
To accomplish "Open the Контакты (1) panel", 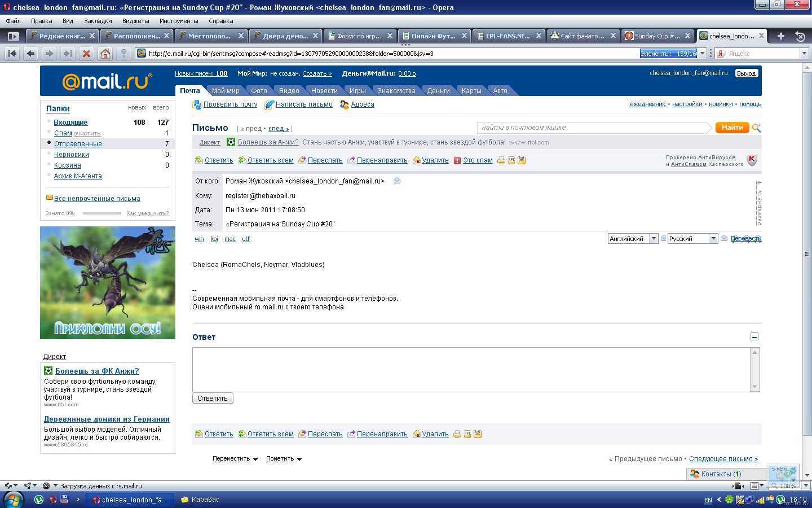I will click(721, 474).
